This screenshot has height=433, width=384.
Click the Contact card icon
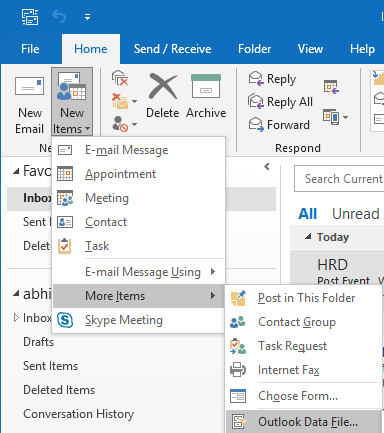click(x=65, y=222)
